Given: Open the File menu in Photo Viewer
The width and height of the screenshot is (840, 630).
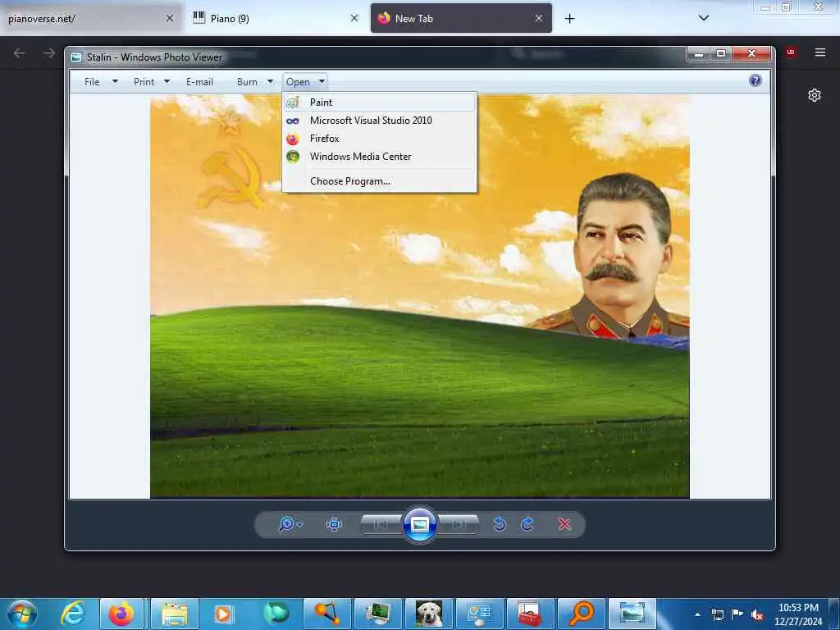Looking at the screenshot, I should 100,82.
